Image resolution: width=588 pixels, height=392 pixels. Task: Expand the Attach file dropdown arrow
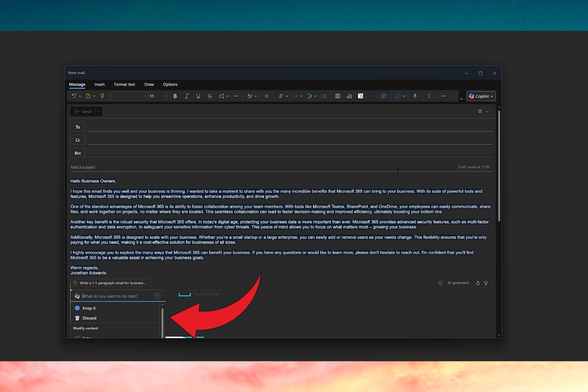[x=287, y=96]
